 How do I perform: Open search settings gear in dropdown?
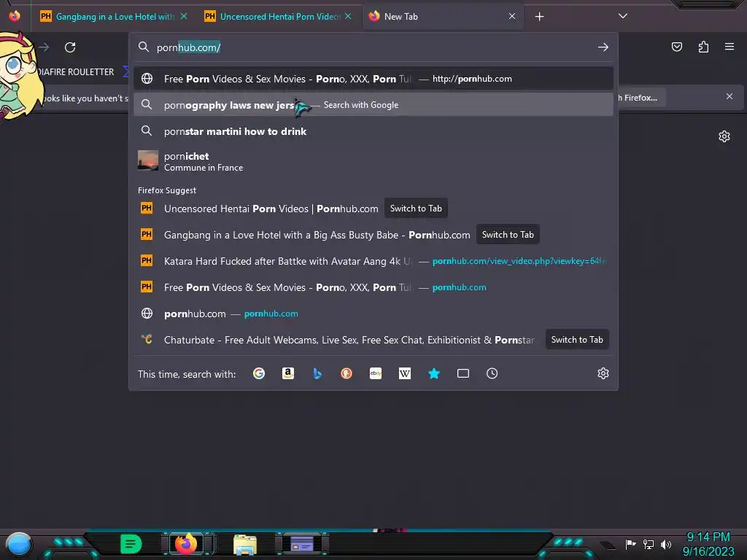click(x=603, y=373)
